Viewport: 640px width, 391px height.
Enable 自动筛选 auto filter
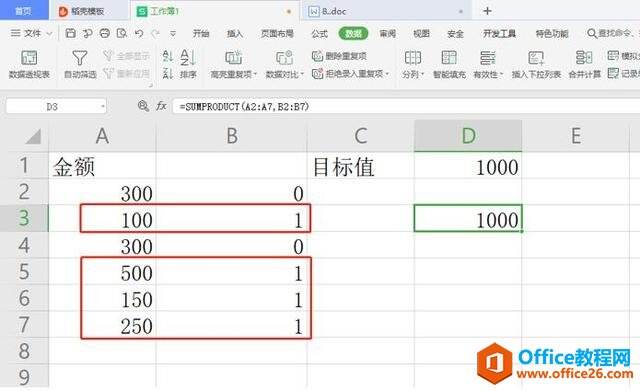(80, 64)
